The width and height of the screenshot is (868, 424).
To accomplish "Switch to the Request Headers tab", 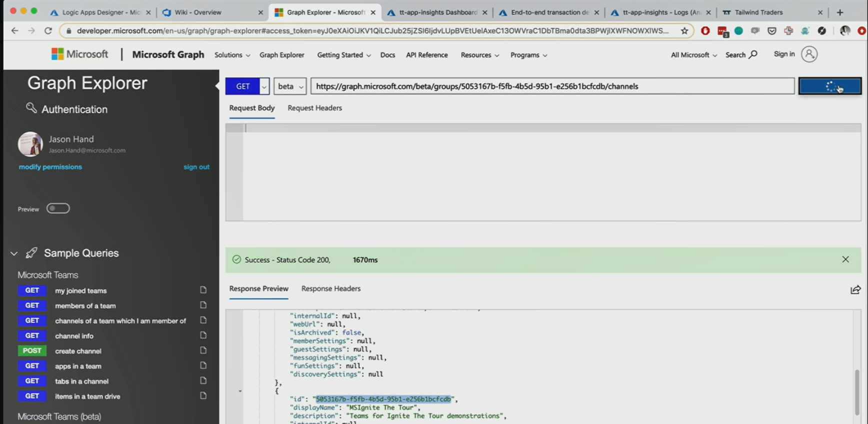I will [x=314, y=108].
